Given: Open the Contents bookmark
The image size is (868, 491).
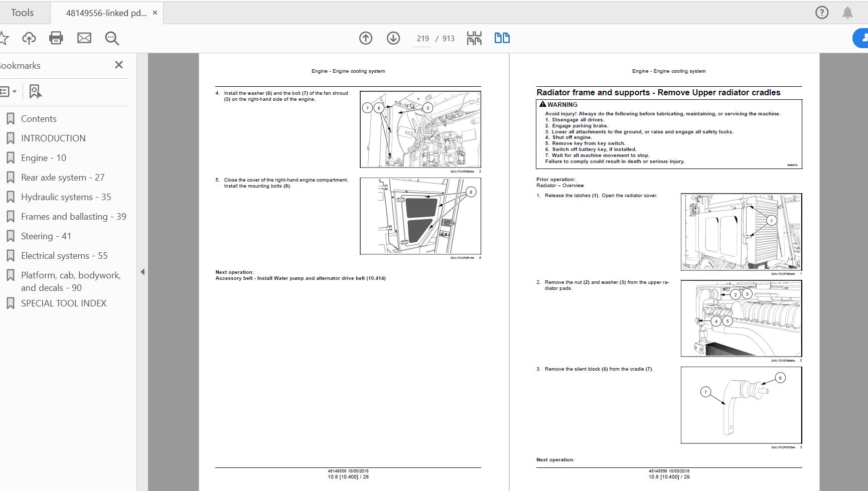Looking at the screenshot, I should pos(39,119).
